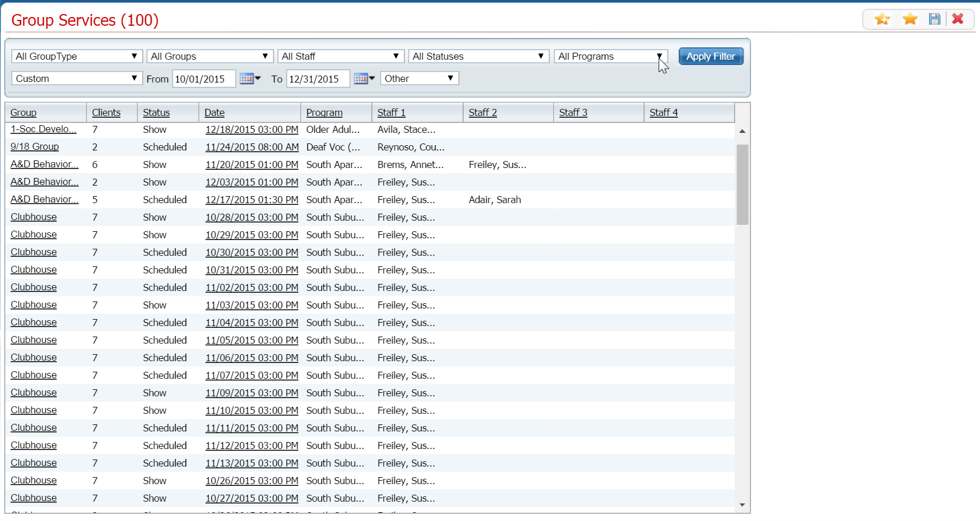The image size is (980, 521).
Task: Click the scroll up arrow of the table
Action: 742,131
